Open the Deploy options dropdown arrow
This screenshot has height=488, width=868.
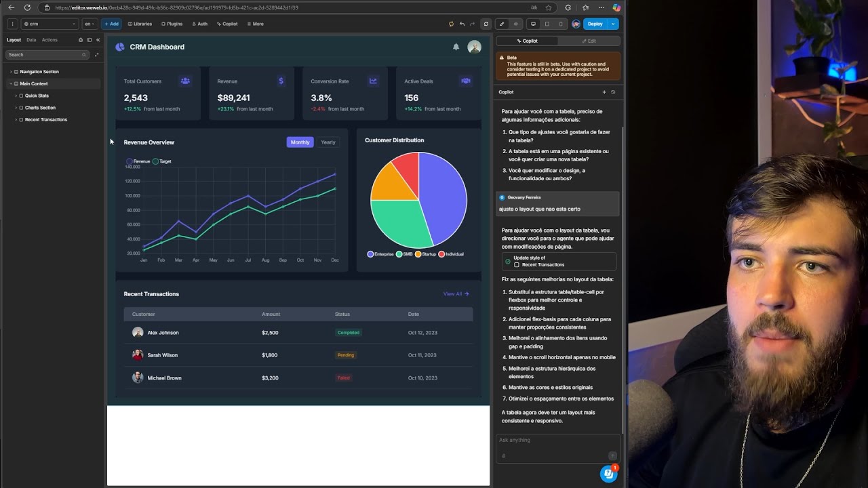(x=613, y=24)
